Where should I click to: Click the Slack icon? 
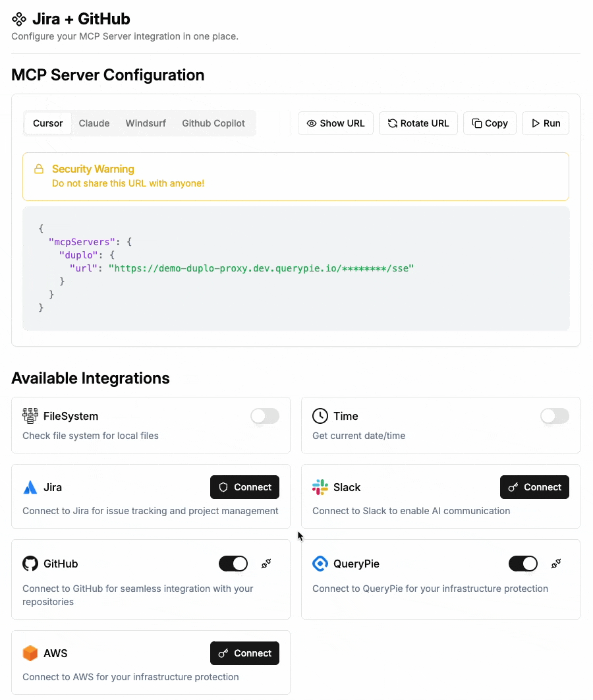[x=320, y=487]
